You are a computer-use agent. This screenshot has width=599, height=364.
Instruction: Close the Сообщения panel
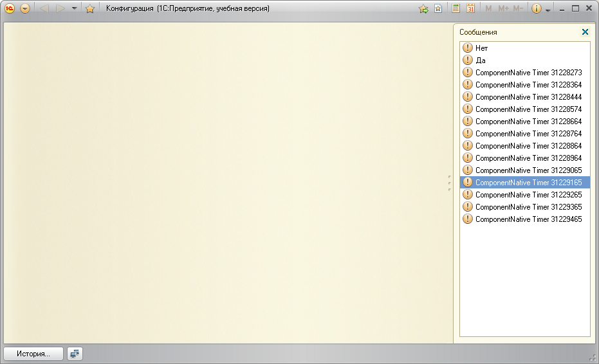[x=585, y=32]
